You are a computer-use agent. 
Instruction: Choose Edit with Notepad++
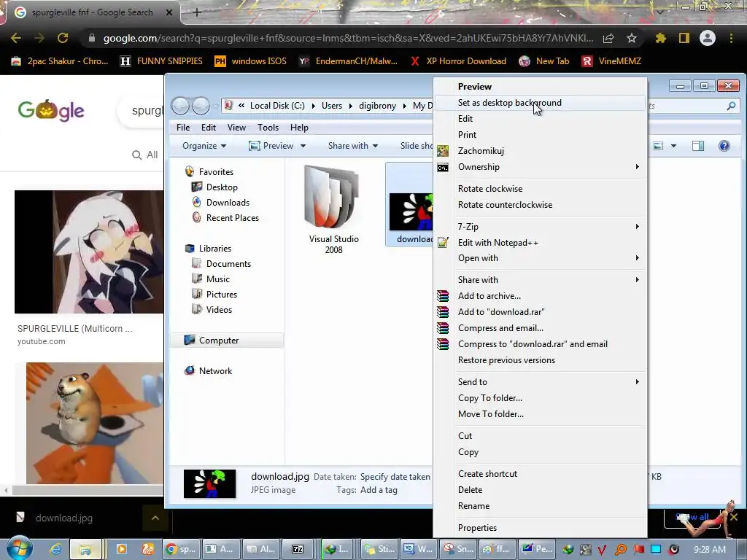tap(541, 243)
